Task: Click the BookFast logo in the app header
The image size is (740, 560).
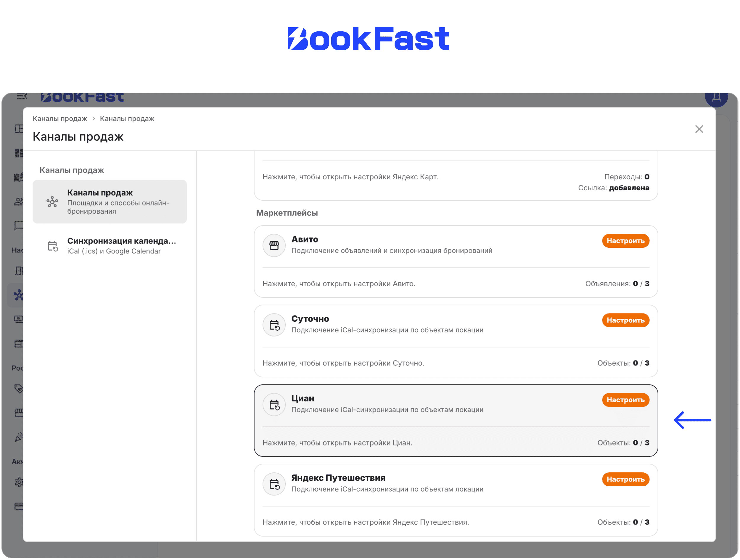Action: pos(82,97)
